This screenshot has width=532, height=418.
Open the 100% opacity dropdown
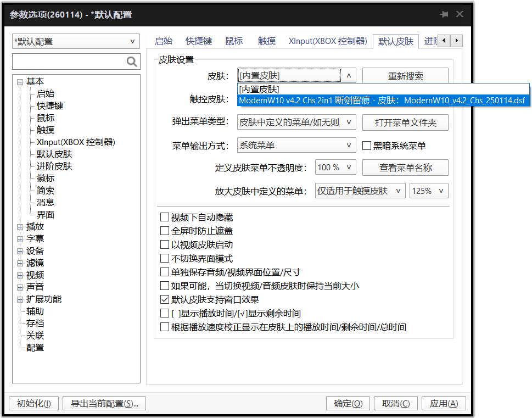coord(336,168)
